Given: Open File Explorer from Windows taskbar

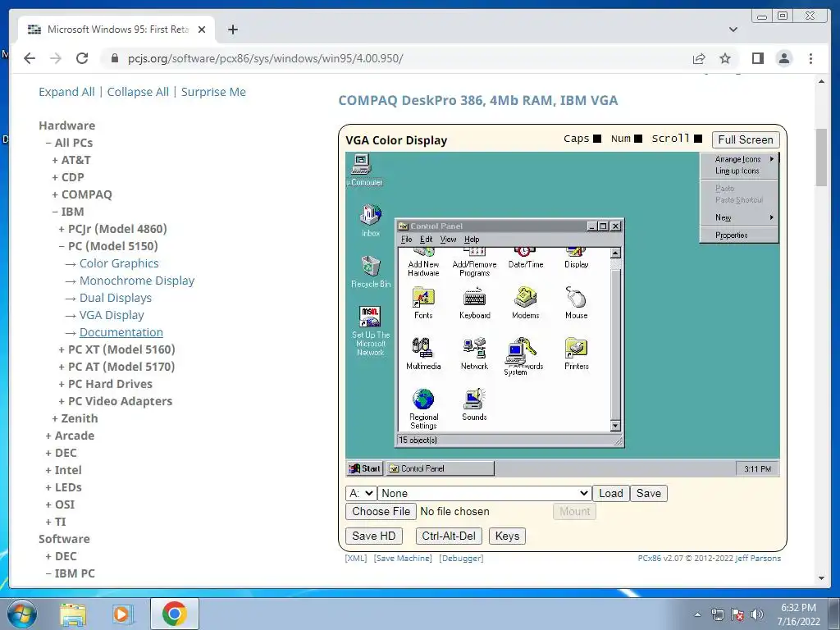Looking at the screenshot, I should (73, 614).
